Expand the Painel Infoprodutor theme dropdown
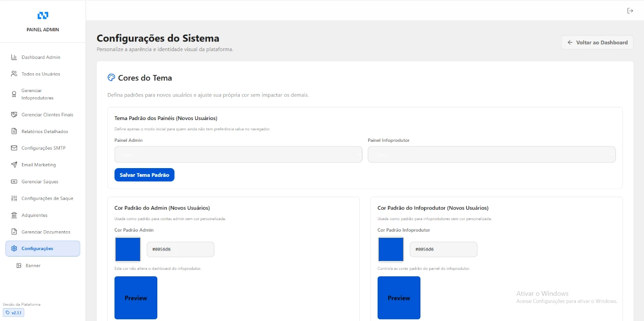The width and height of the screenshot is (644, 321). coord(491,155)
